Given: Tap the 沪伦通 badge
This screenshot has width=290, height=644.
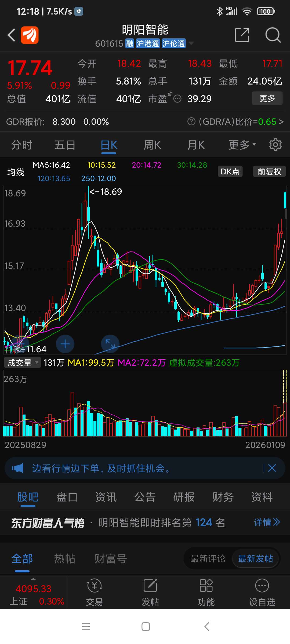Looking at the screenshot, I should (x=173, y=43).
